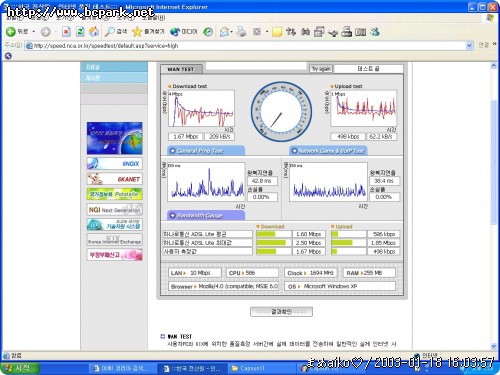Expand the General Ping Test header

tap(206, 151)
